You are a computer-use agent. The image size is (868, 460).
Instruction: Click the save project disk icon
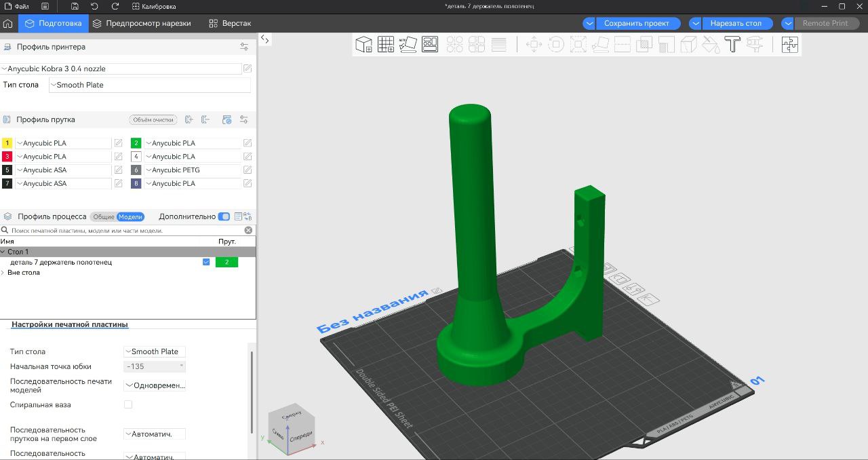75,6
